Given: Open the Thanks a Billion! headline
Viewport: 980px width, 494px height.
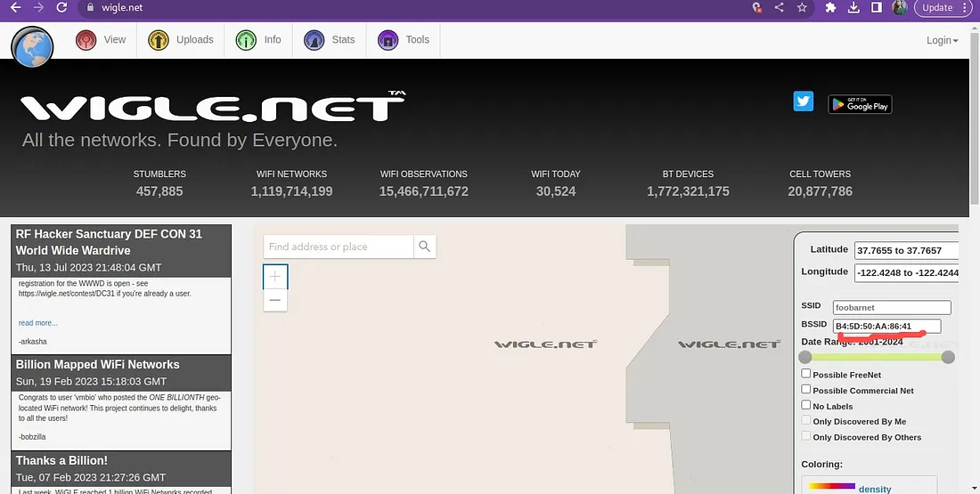Looking at the screenshot, I should 61,460.
